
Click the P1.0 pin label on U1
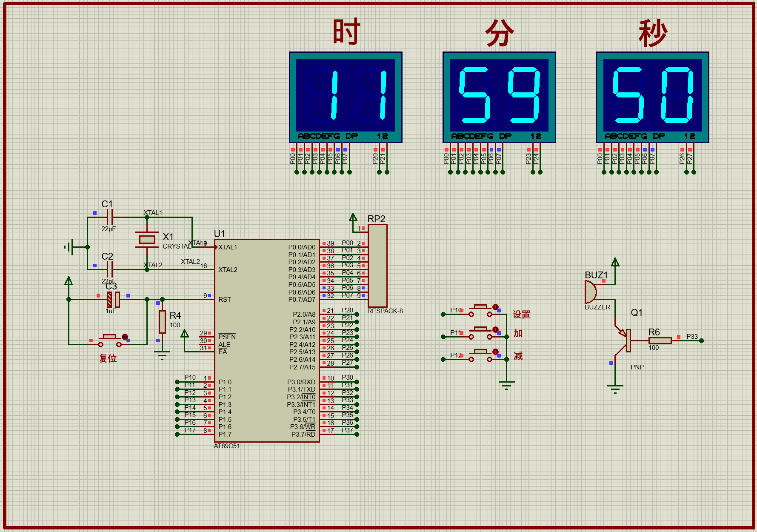point(225,382)
